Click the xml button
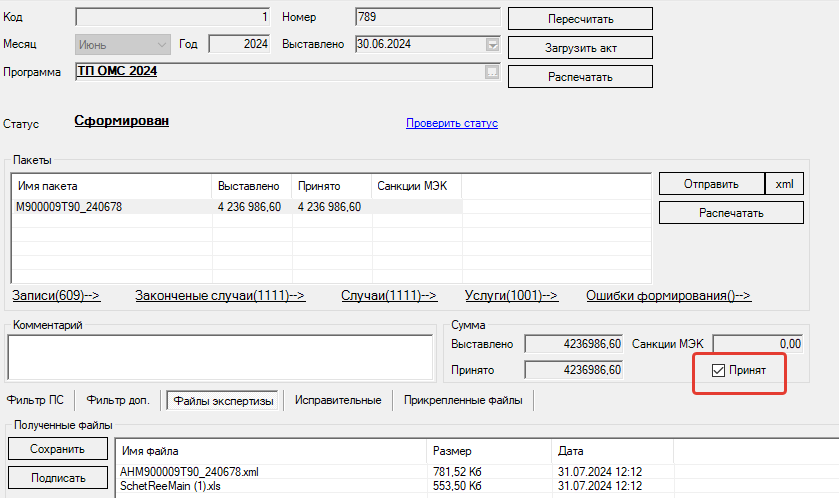Viewport: 839px width, 498px height. 784,184
